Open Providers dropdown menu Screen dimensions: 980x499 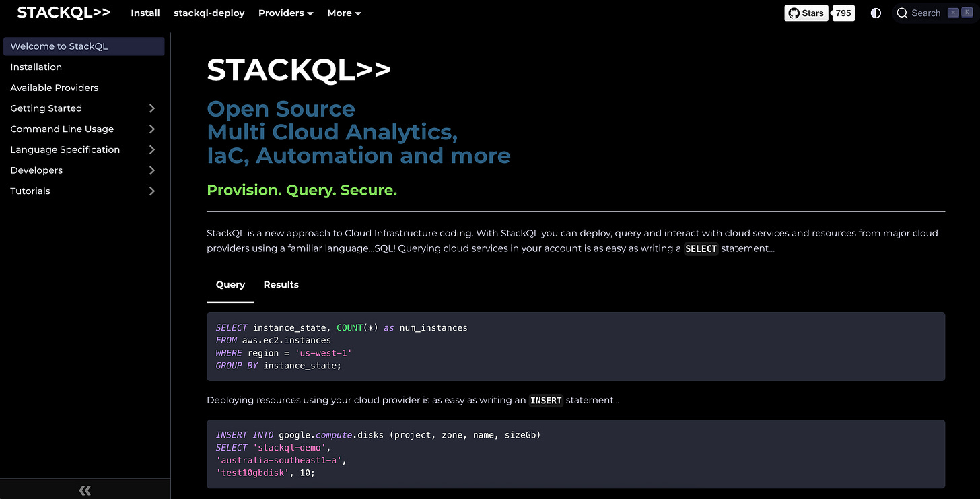pyautogui.click(x=286, y=13)
